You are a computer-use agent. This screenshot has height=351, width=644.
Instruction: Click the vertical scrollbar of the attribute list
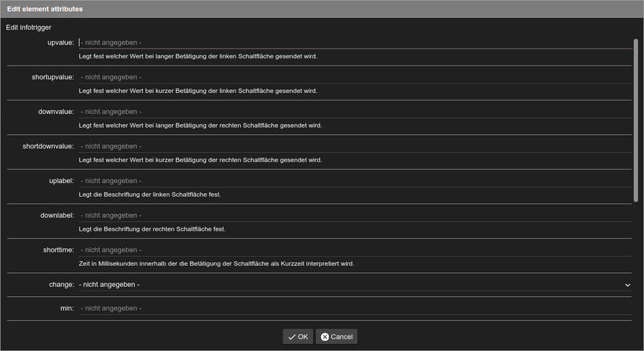636,120
